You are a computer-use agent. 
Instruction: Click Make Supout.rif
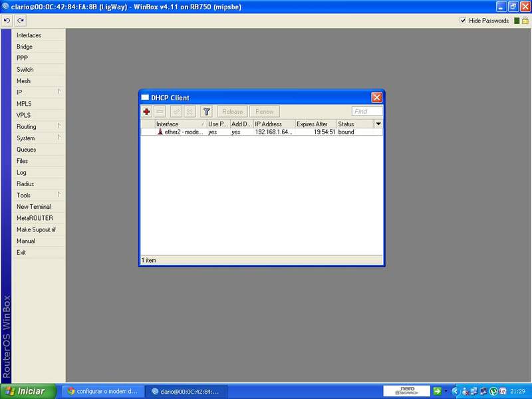pyautogui.click(x=38, y=229)
